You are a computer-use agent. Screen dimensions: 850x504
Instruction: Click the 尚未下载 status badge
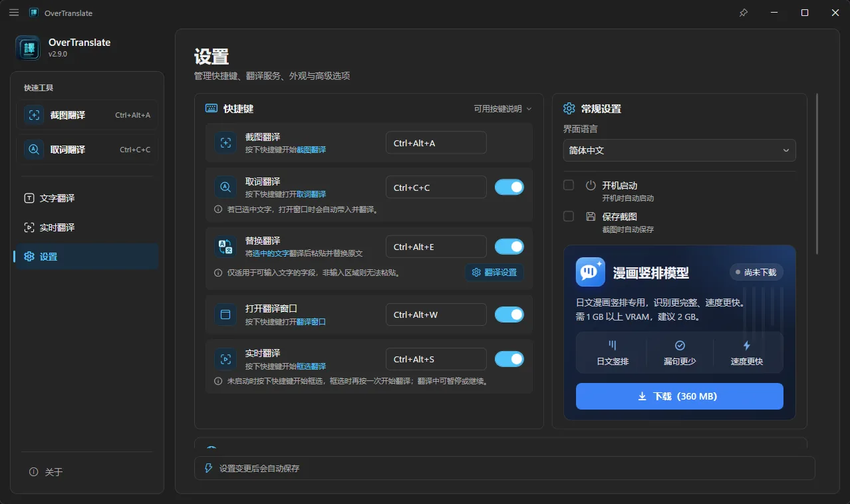(756, 272)
